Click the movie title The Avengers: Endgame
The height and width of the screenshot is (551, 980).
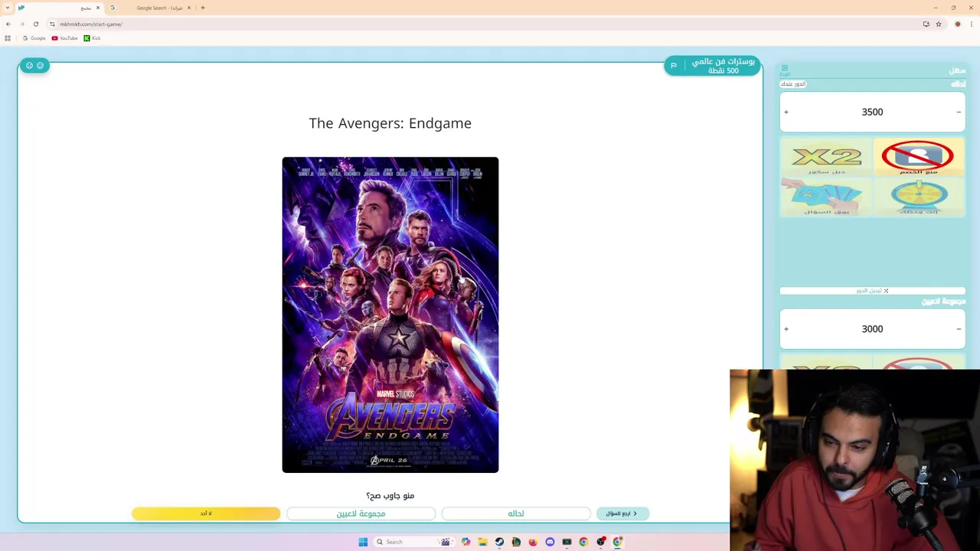390,123
